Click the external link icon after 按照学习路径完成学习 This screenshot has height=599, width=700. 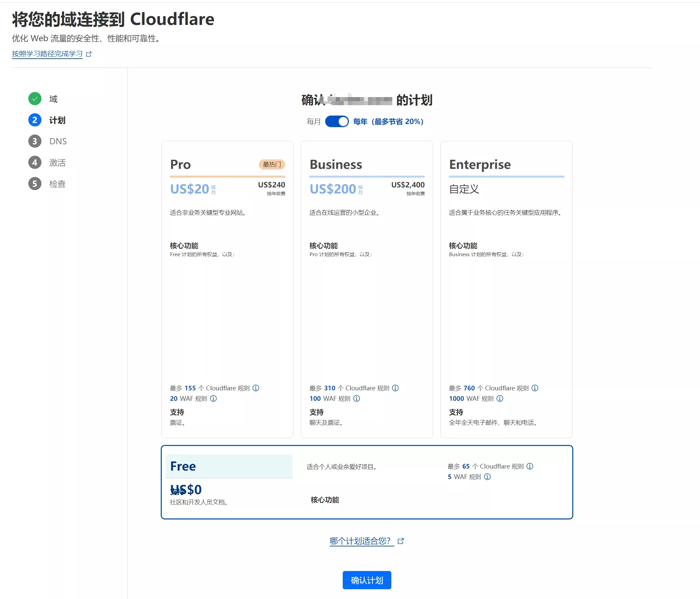click(89, 54)
